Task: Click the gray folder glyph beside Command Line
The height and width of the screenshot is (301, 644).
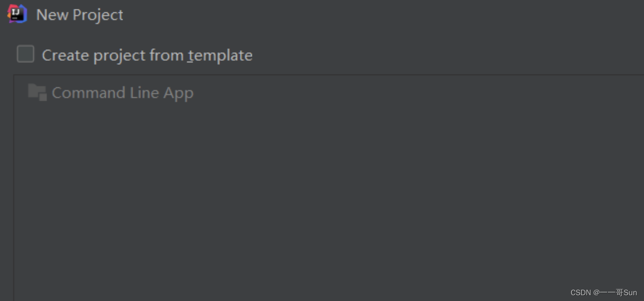Action: pos(37,92)
